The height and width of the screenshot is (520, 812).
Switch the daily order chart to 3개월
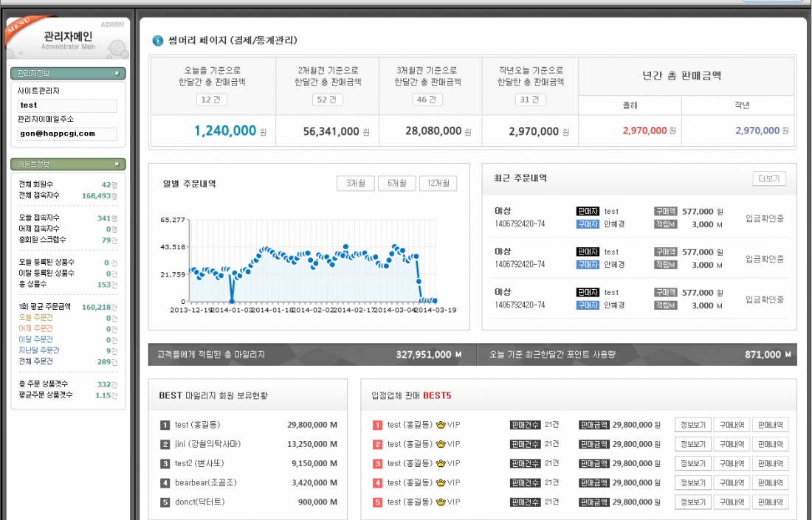356,184
